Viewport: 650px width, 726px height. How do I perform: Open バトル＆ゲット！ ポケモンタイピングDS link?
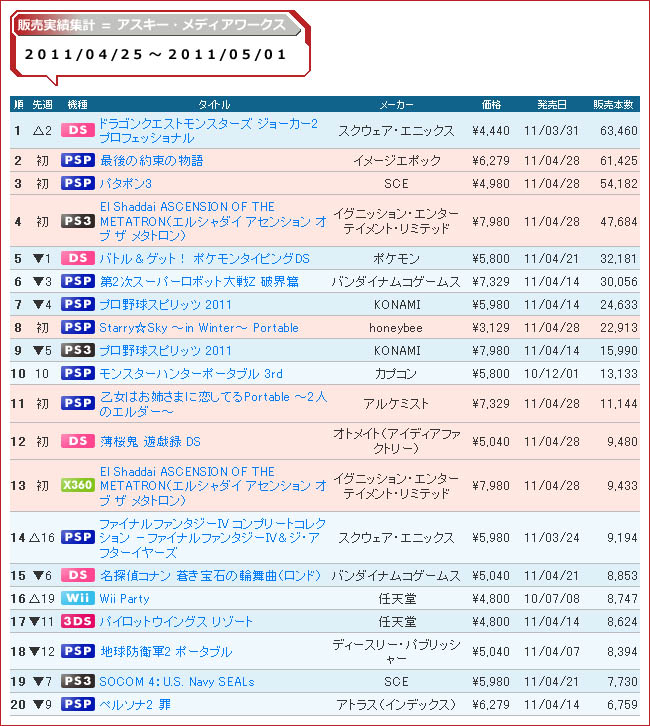[204, 258]
